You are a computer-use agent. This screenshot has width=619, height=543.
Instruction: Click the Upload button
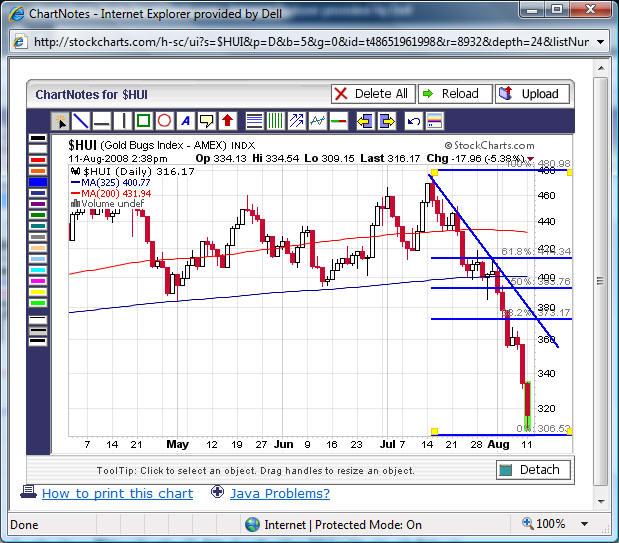coord(532,94)
